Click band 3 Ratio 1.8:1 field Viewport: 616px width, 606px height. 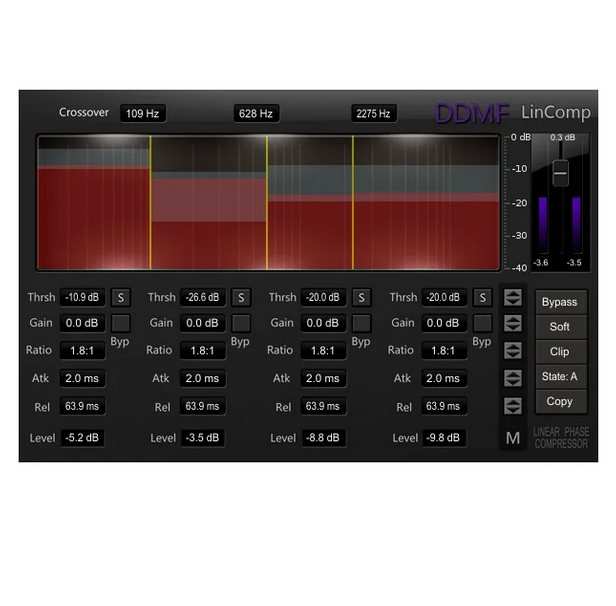pos(323,350)
